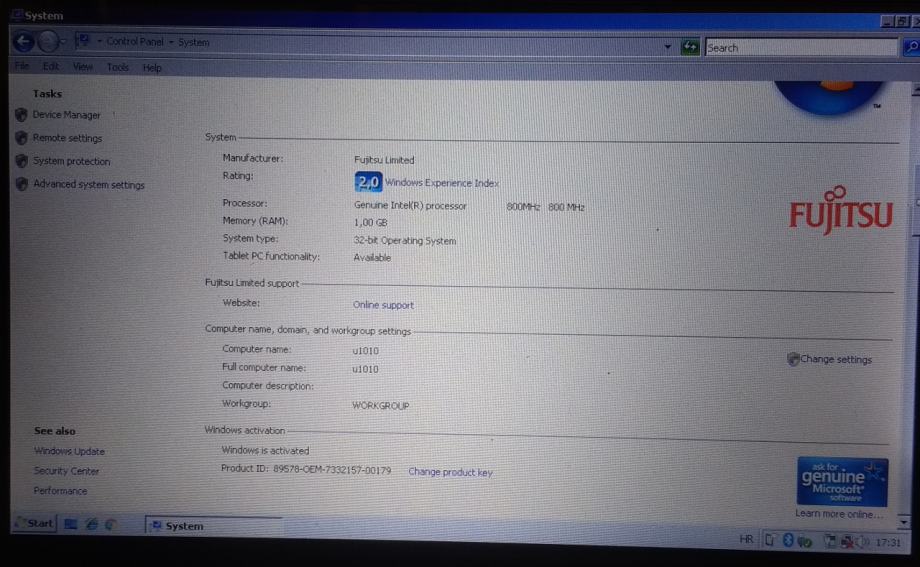Open the Learn more online link
Viewport: 920px width, 567px height.
(838, 514)
